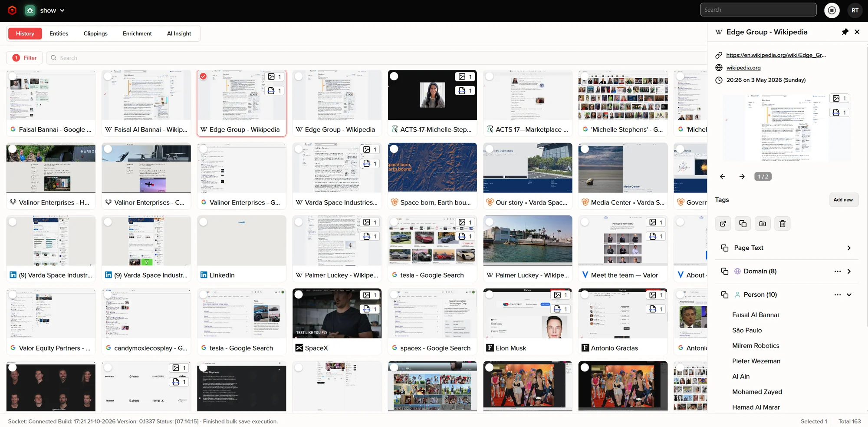The height and width of the screenshot is (427, 868).
Task: Select checkbox on SpaceX card
Action: (x=299, y=295)
